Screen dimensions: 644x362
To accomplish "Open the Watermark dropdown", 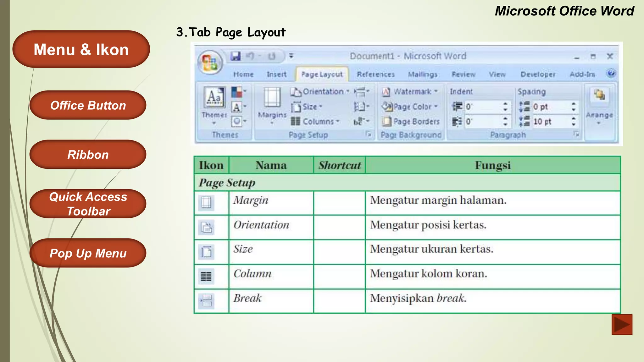I will click(410, 92).
